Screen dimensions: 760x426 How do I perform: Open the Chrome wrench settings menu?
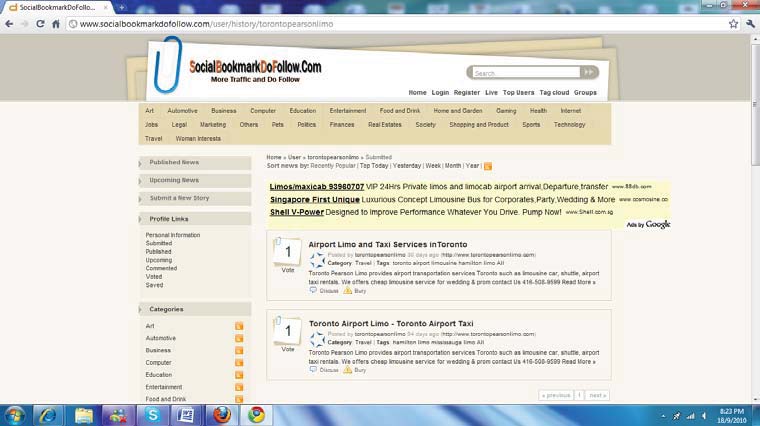pyautogui.click(x=749, y=23)
